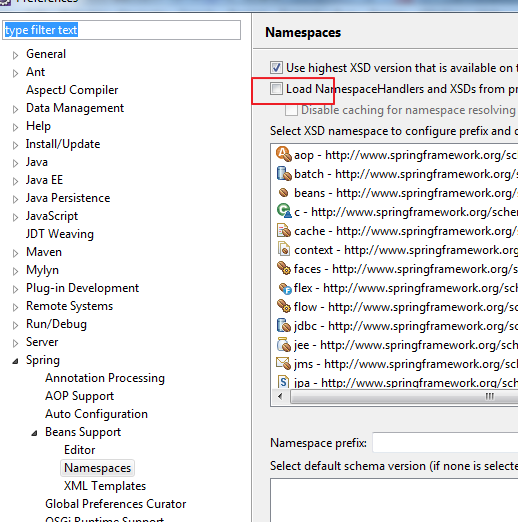Expand the General tree node
The image size is (518, 522).
tap(15, 55)
